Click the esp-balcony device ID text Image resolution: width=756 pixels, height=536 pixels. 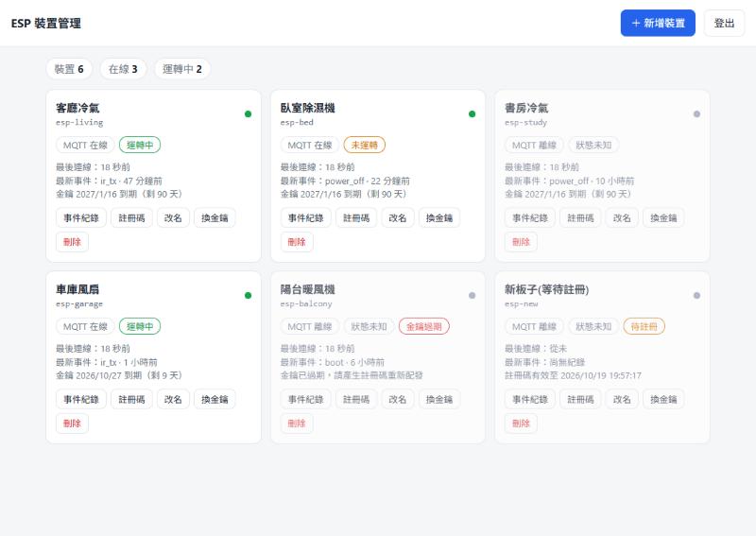(306, 304)
